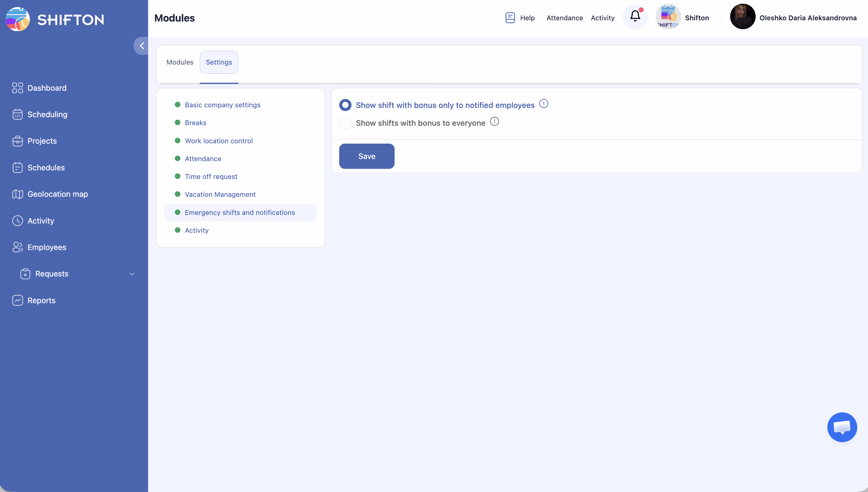Viewport: 868px width, 492px height.
Task: Info icon beside notified employees option
Action: [x=543, y=104]
